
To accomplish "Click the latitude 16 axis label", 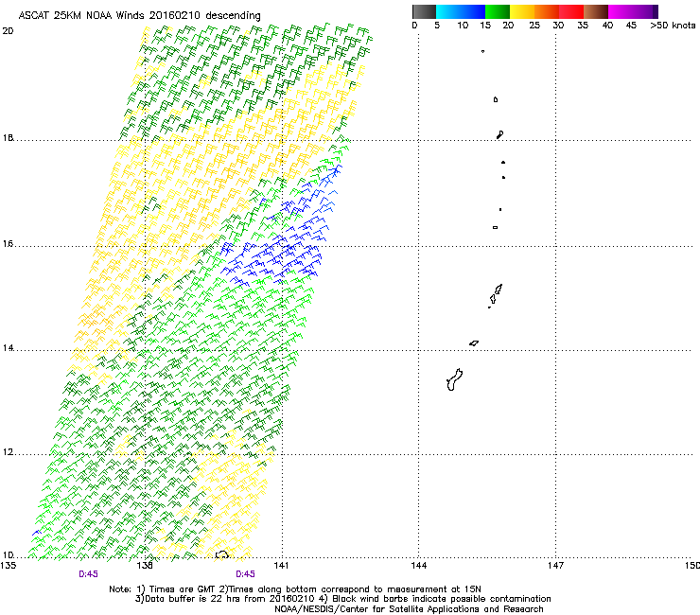I will tap(8, 243).
